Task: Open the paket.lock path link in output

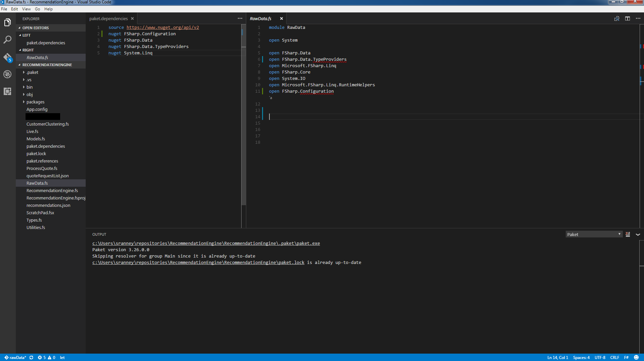Action: click(x=198, y=263)
